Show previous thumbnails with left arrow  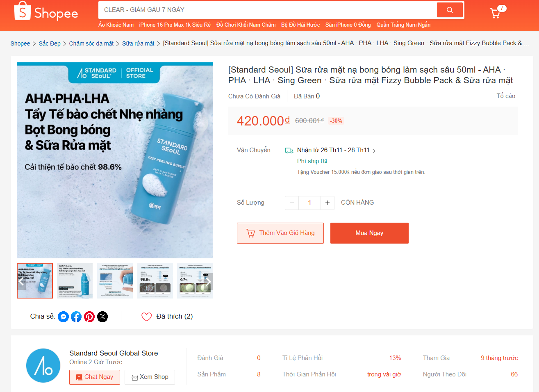[21, 281]
